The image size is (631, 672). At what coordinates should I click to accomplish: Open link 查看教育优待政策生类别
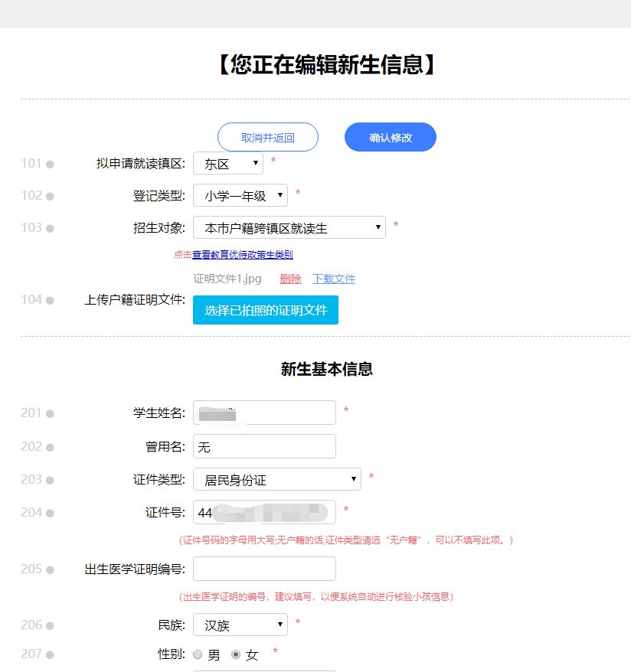click(243, 255)
